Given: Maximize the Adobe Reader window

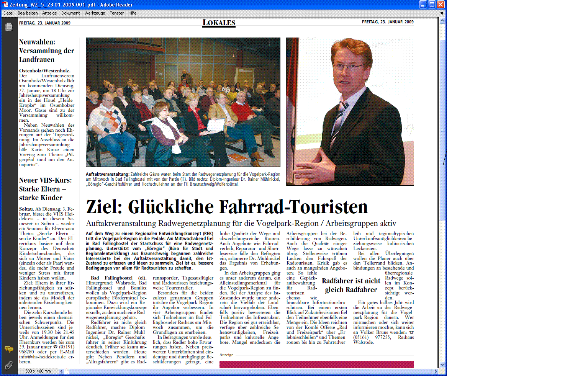Looking at the screenshot, I should click(x=432, y=5).
